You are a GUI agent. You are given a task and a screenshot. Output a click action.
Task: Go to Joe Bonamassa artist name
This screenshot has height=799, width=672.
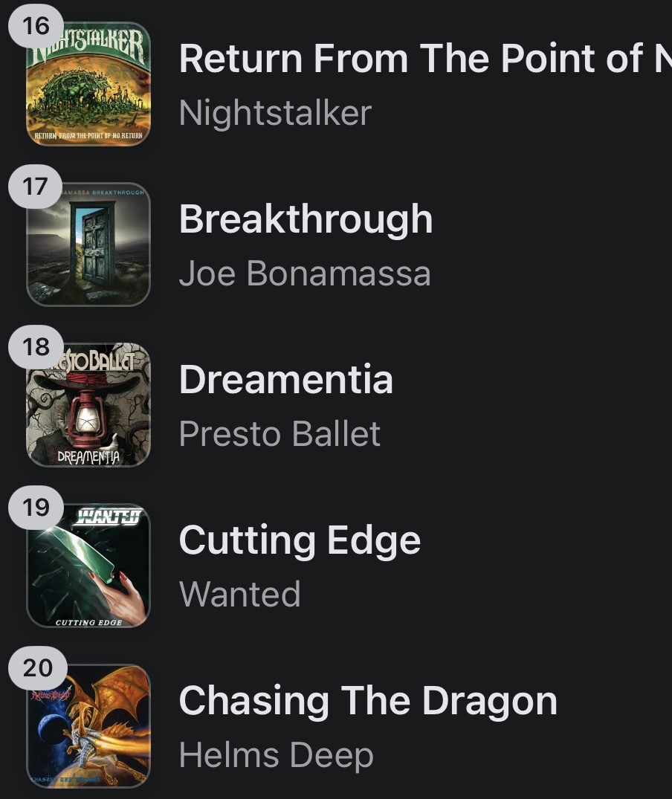point(305,274)
